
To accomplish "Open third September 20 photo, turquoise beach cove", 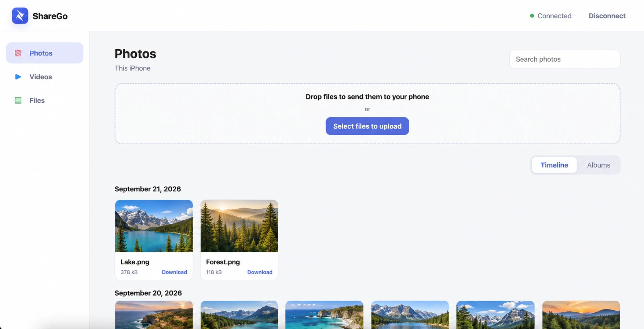I will [x=324, y=315].
